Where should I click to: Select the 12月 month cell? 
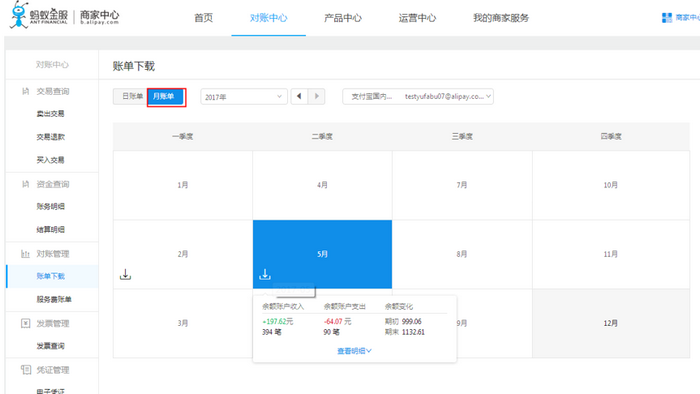[611, 323]
